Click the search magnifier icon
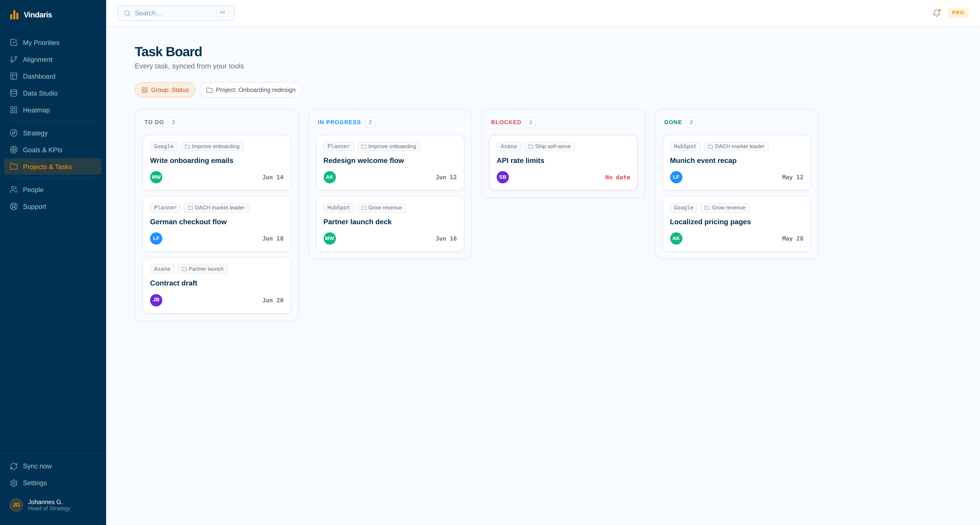 pyautogui.click(x=127, y=13)
